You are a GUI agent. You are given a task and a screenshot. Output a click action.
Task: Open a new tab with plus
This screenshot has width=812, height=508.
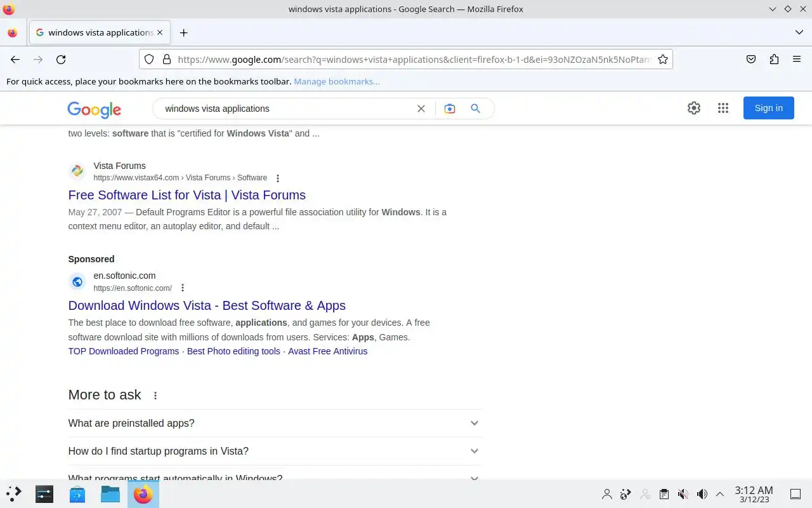[183, 32]
